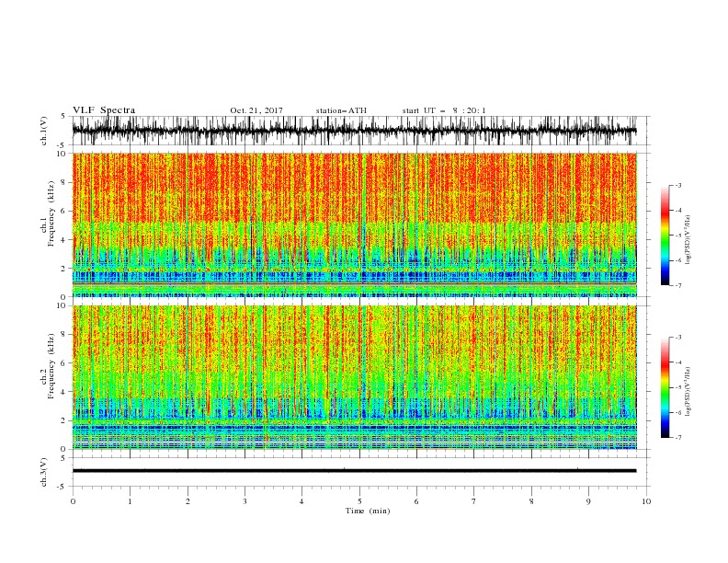Click time axis tick label '0'
This screenshot has height=563, width=728.
tap(73, 501)
